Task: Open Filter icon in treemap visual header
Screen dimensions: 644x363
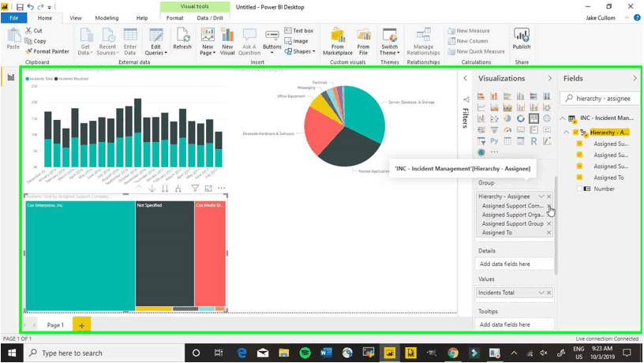Action: click(x=195, y=189)
